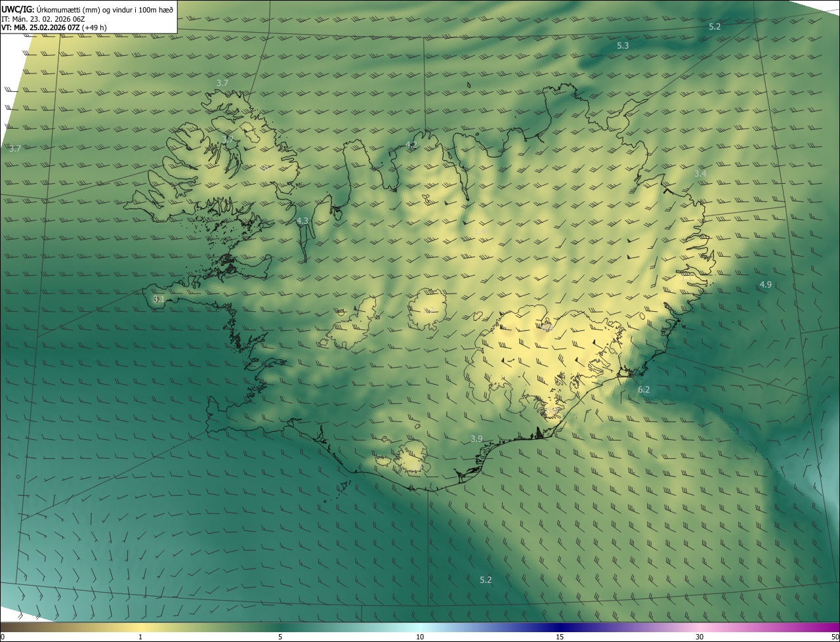Image resolution: width=840 pixels, height=642 pixels.
Task: Click the 3.4 precipitation value label
Action: 700,173
